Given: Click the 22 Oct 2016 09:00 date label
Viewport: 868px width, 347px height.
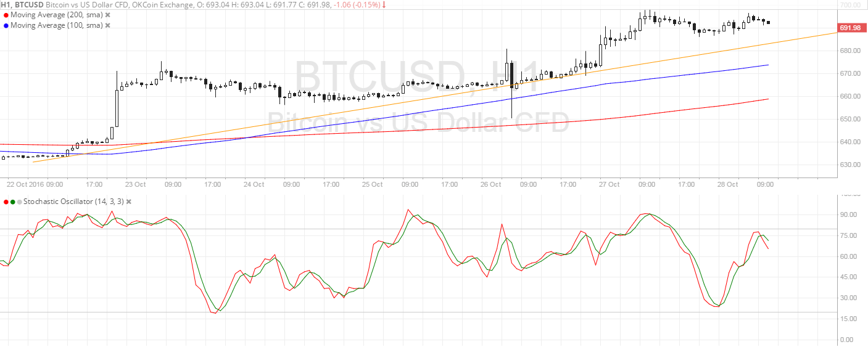Looking at the screenshot, I should [x=35, y=184].
